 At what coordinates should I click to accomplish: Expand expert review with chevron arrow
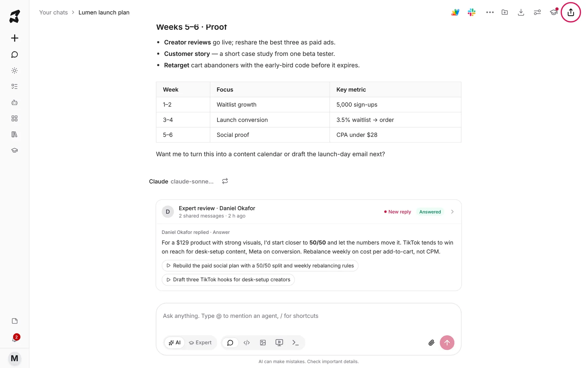tap(452, 212)
